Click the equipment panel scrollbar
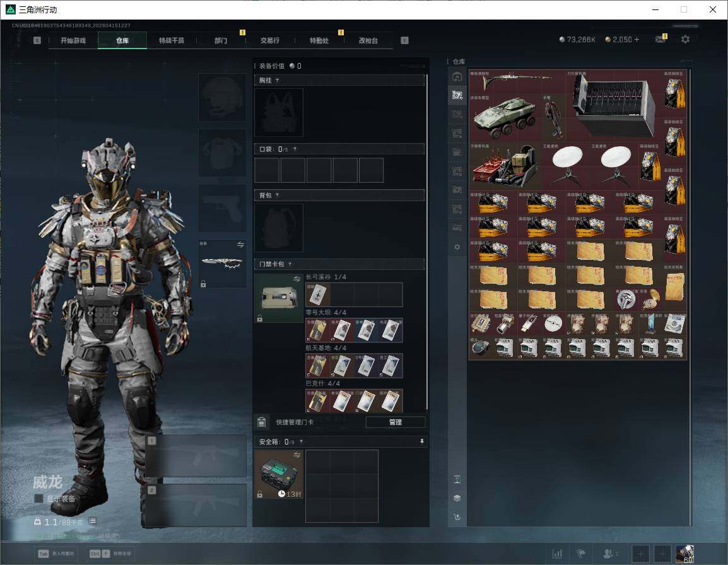 (x=426, y=242)
